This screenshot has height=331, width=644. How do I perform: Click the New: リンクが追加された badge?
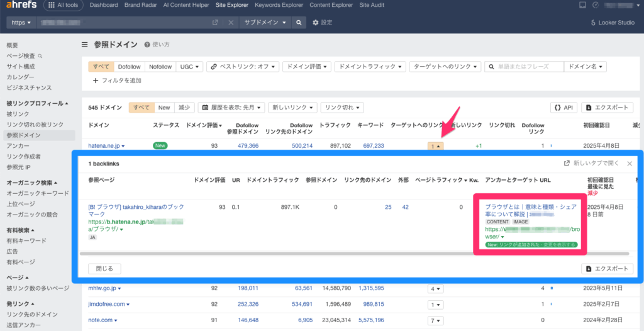531,245
